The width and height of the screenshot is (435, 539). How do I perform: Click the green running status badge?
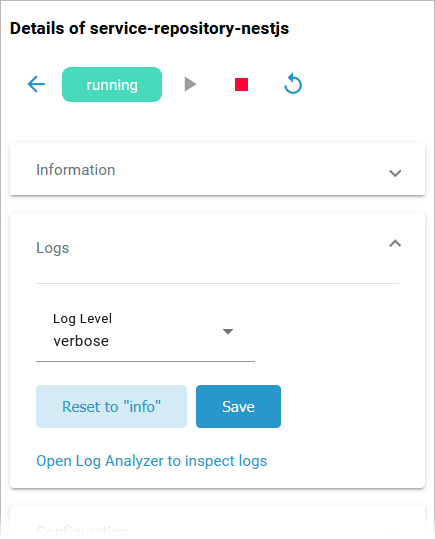tap(112, 85)
